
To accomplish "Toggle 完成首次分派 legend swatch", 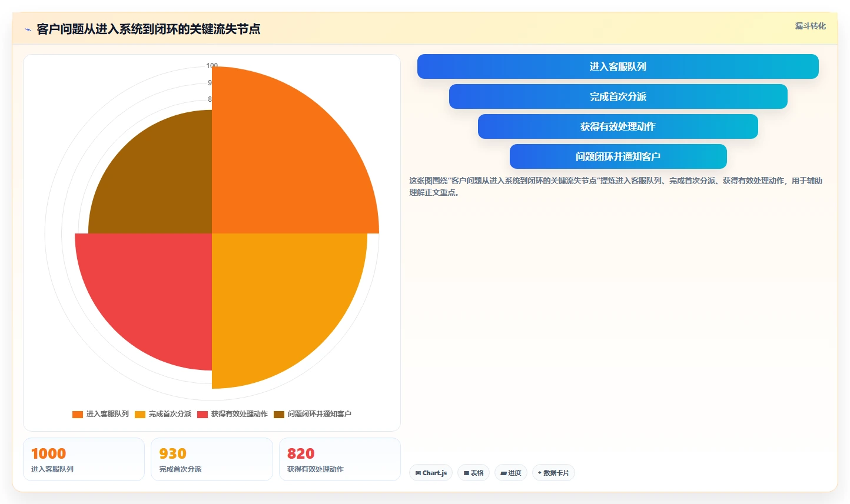I will point(140,414).
